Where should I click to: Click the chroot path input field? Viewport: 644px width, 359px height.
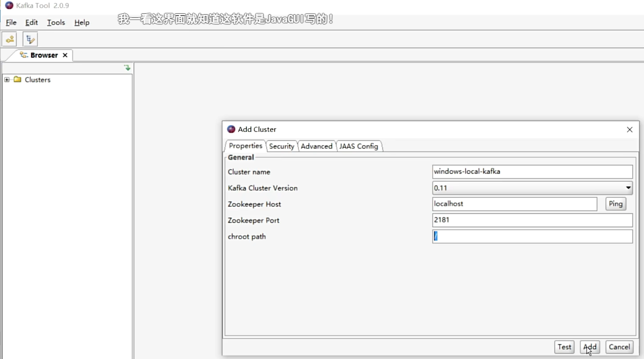533,237
